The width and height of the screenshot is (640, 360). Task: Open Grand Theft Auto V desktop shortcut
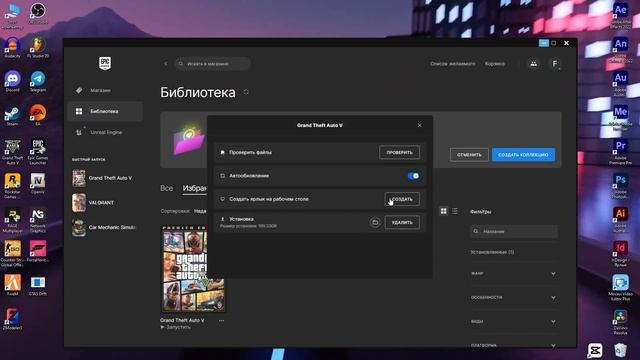(x=12, y=152)
